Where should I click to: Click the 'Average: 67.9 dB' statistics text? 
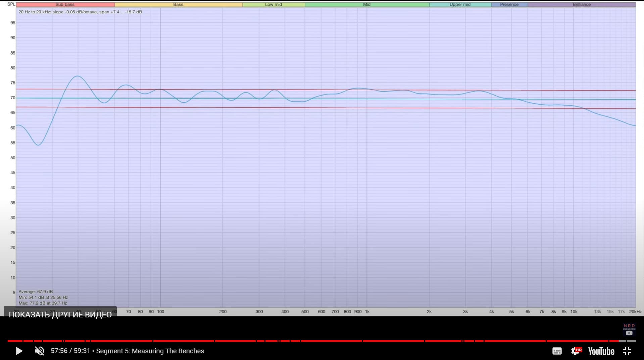point(36,292)
